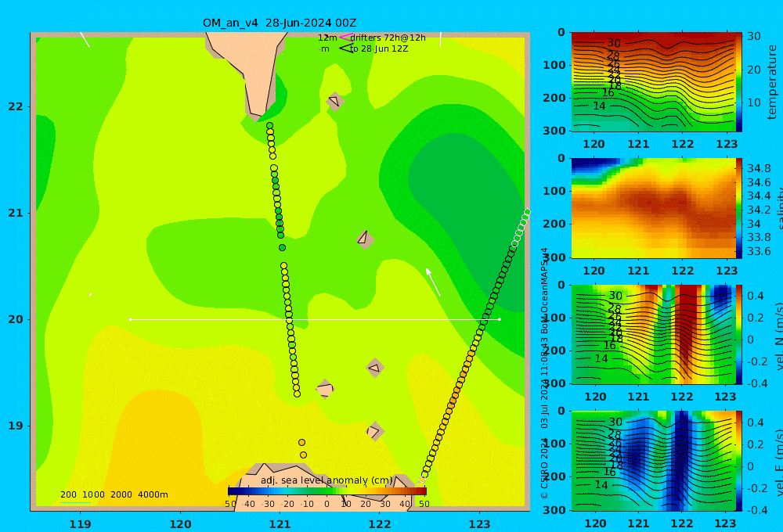The width and height of the screenshot is (783, 532).
Task: Click the isolated green circle near 20.7N 121E
Action: [x=282, y=247]
